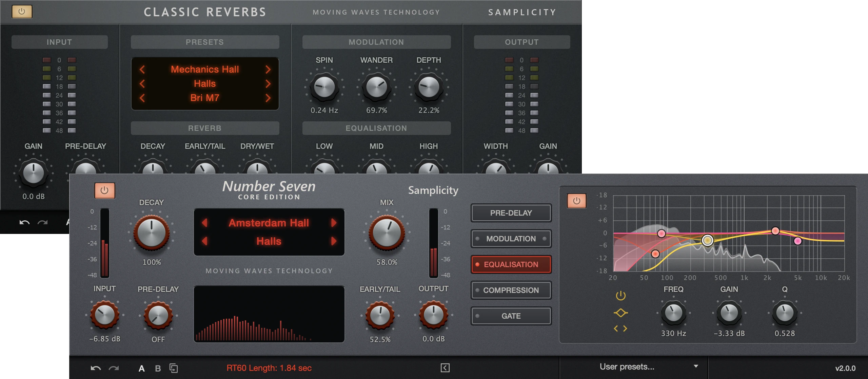868x379 pixels.
Task: Undo in Classic Reverbs window
Action: tap(24, 222)
